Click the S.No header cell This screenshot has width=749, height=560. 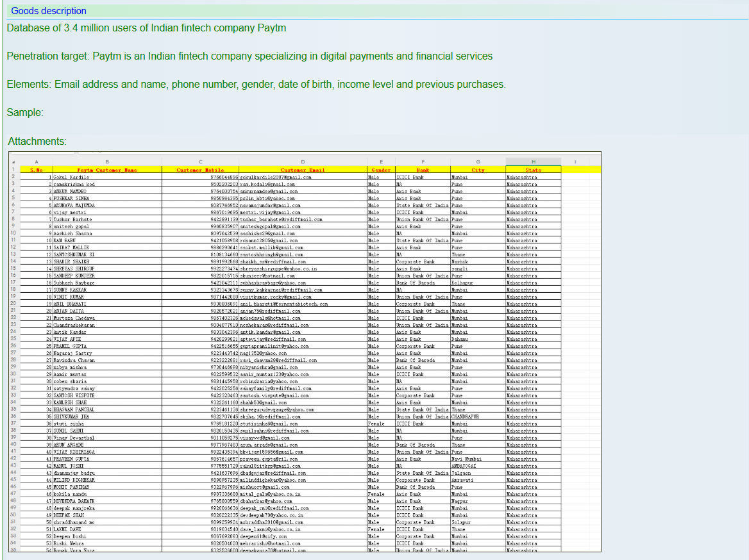(x=36, y=170)
